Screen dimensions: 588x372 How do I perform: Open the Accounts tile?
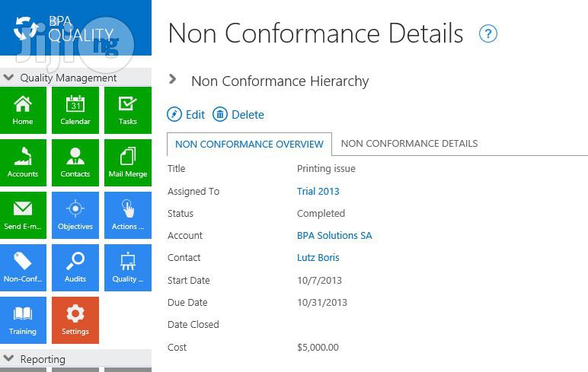pyautogui.click(x=23, y=163)
